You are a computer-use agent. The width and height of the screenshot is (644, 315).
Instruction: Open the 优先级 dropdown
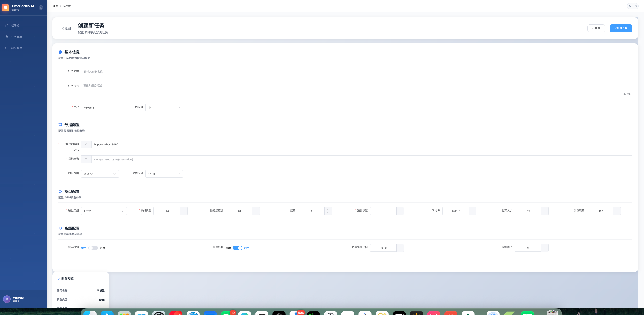coord(164,108)
